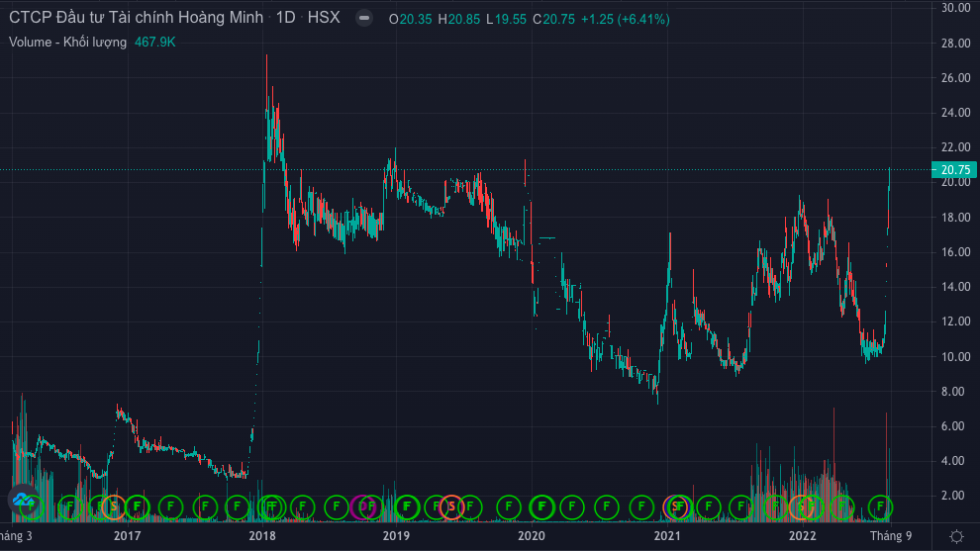The width and height of the screenshot is (980, 551).
Task: Collapse the legend with the minus button
Action: pyautogui.click(x=364, y=19)
